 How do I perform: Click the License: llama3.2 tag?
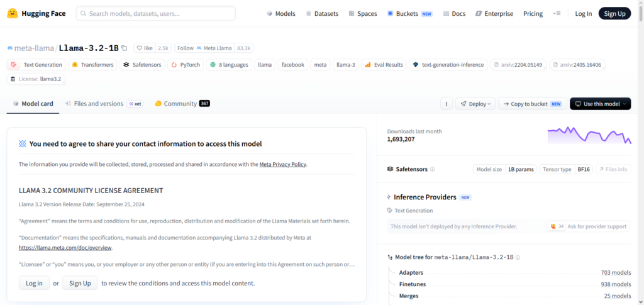pyautogui.click(x=36, y=79)
